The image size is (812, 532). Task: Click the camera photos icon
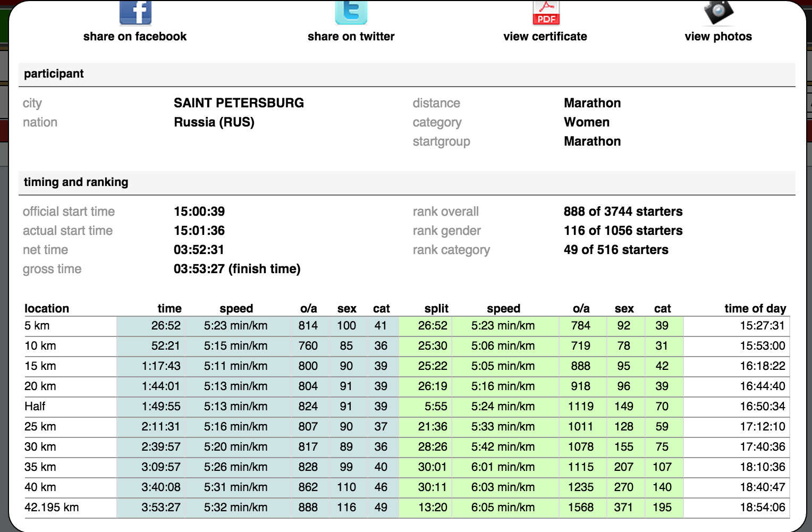click(x=718, y=12)
